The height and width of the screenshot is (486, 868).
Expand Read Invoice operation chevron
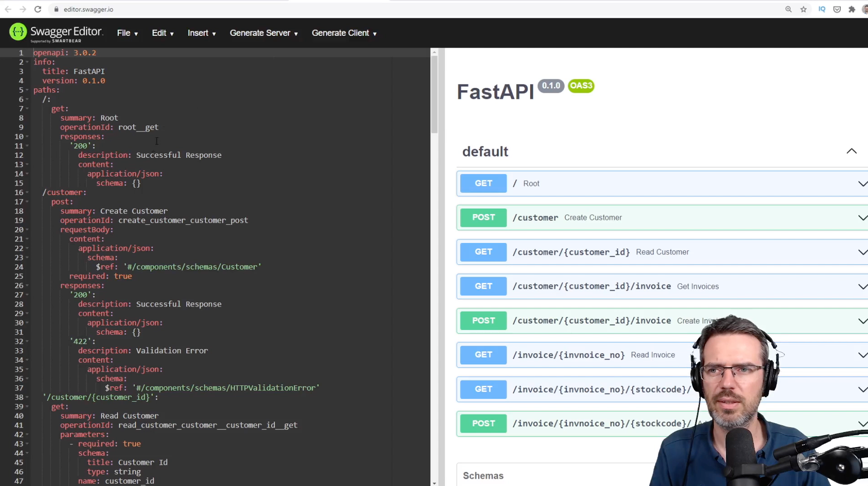pyautogui.click(x=862, y=355)
